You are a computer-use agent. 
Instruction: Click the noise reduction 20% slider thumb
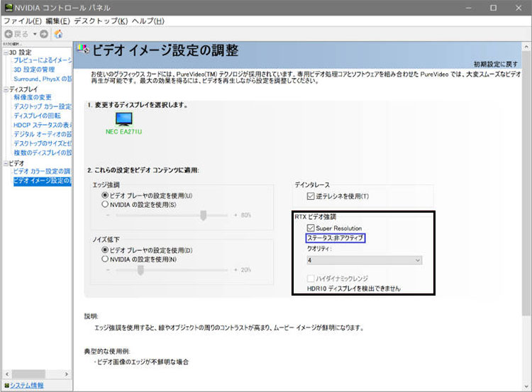pyautogui.click(x=140, y=270)
